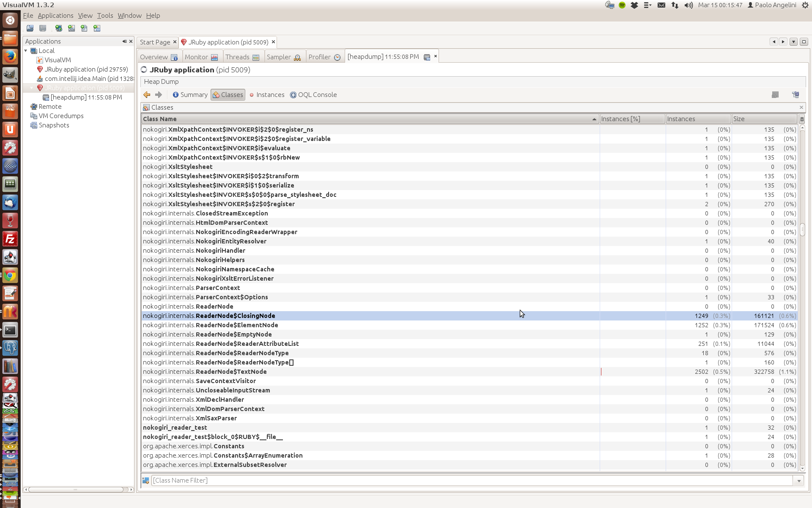This screenshot has width=812, height=508.
Task: Click the Load Snapshot toolbar icon
Action: click(30, 28)
